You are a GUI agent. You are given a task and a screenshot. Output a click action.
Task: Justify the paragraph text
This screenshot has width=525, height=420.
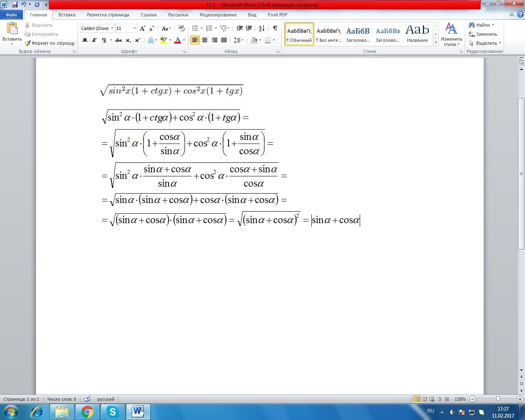tap(224, 40)
